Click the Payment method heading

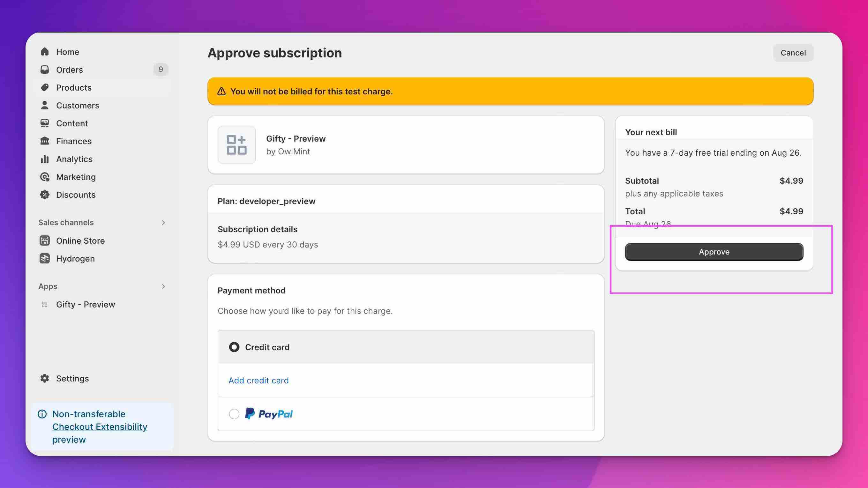coord(251,290)
